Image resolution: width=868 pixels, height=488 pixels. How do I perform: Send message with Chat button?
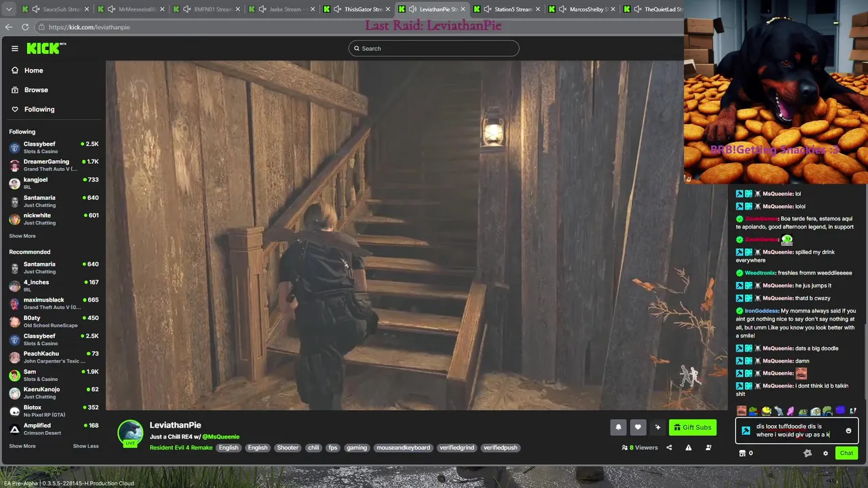click(846, 453)
